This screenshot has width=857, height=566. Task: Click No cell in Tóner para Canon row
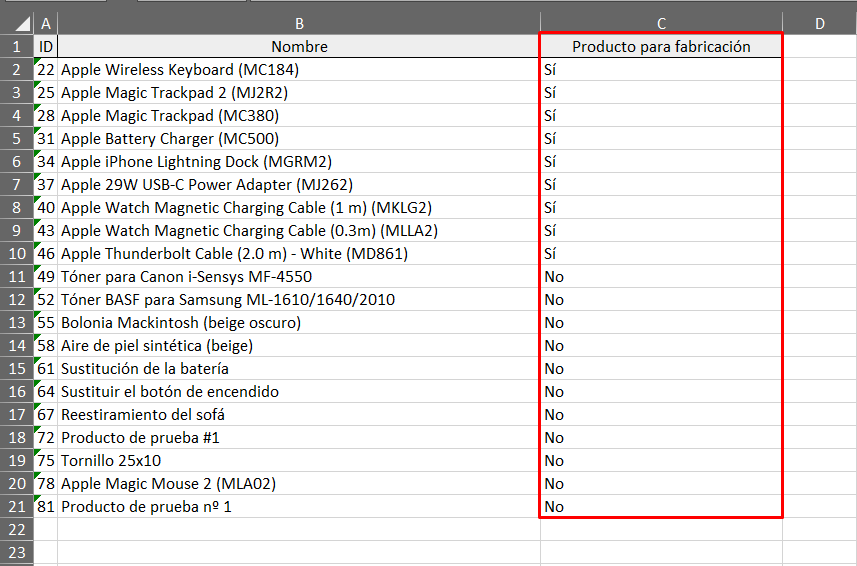pyautogui.click(x=661, y=276)
